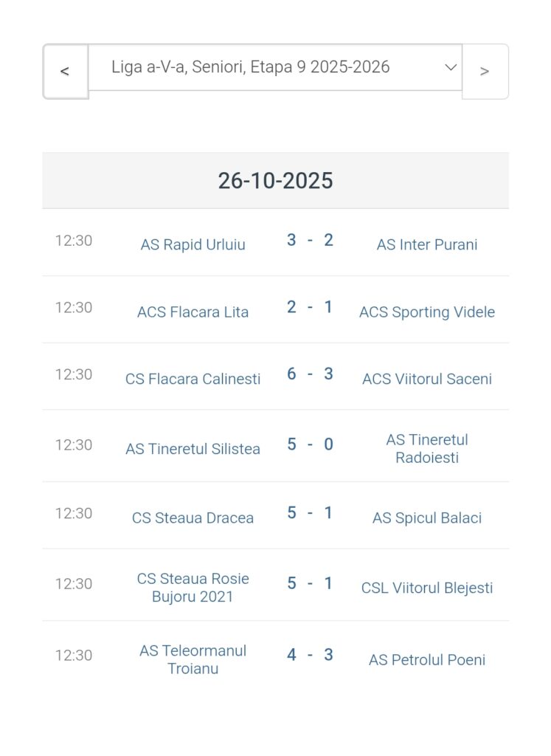Open the Liga a-V-a Etapa 9 dropdown
Screen dimensions: 551x756
[251, 67]
